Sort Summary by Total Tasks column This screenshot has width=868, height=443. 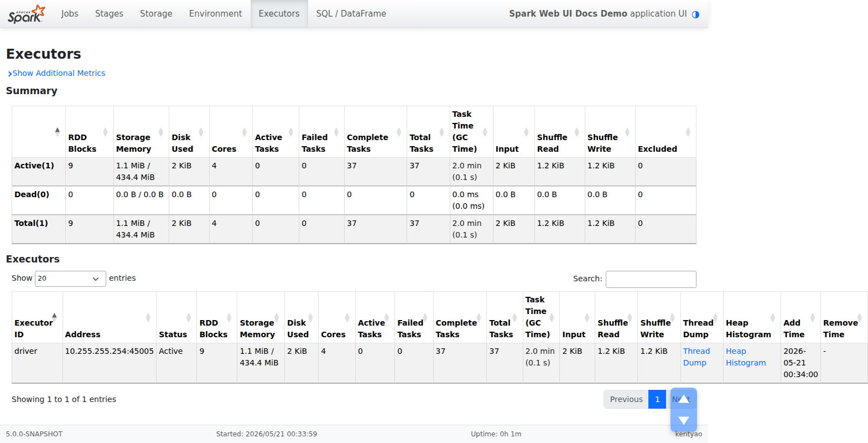[x=428, y=132]
